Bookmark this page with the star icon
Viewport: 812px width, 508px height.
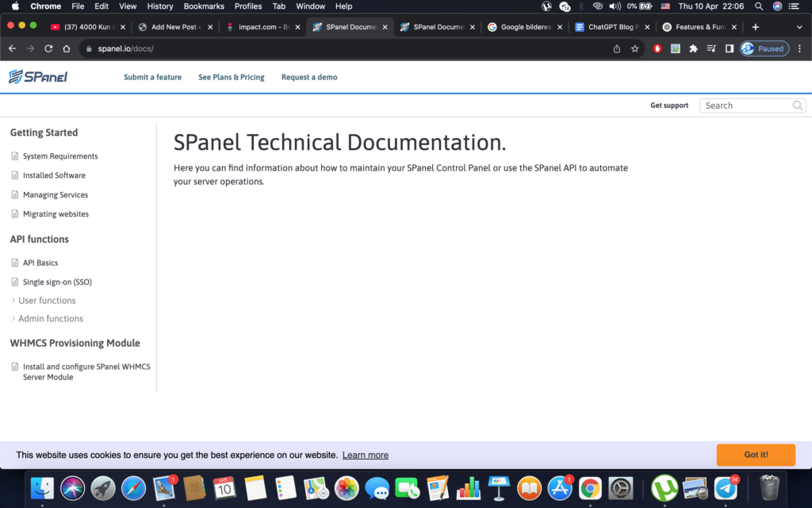pos(635,48)
